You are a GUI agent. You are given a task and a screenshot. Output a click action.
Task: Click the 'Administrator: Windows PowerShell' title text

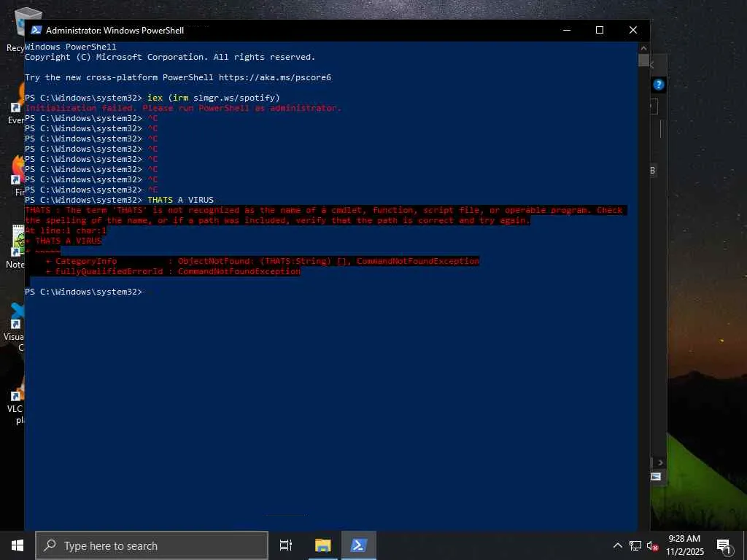click(115, 30)
